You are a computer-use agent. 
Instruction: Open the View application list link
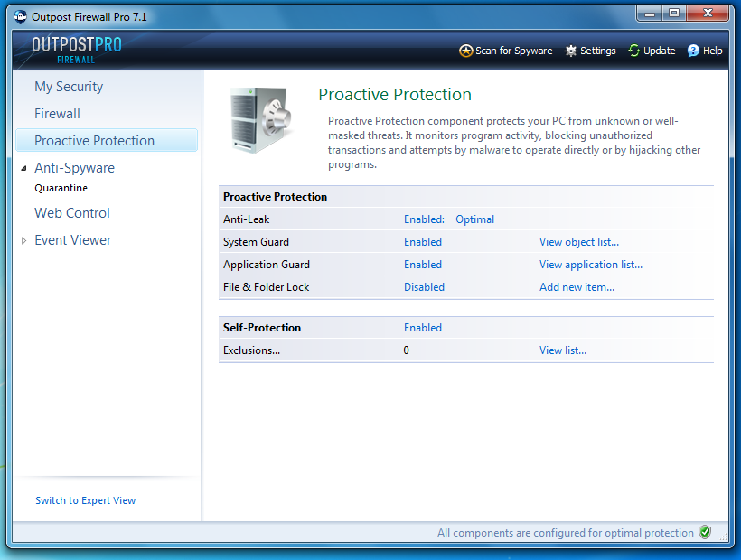coord(591,265)
